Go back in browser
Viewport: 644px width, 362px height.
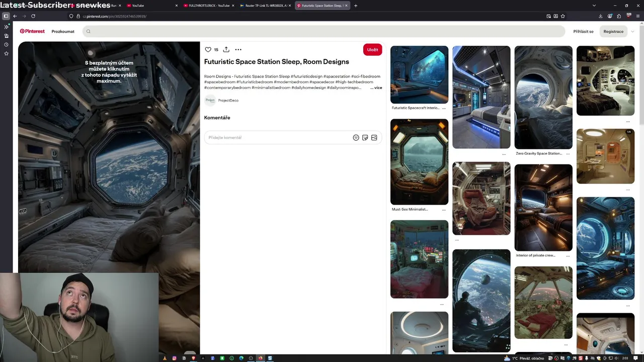(x=15, y=16)
